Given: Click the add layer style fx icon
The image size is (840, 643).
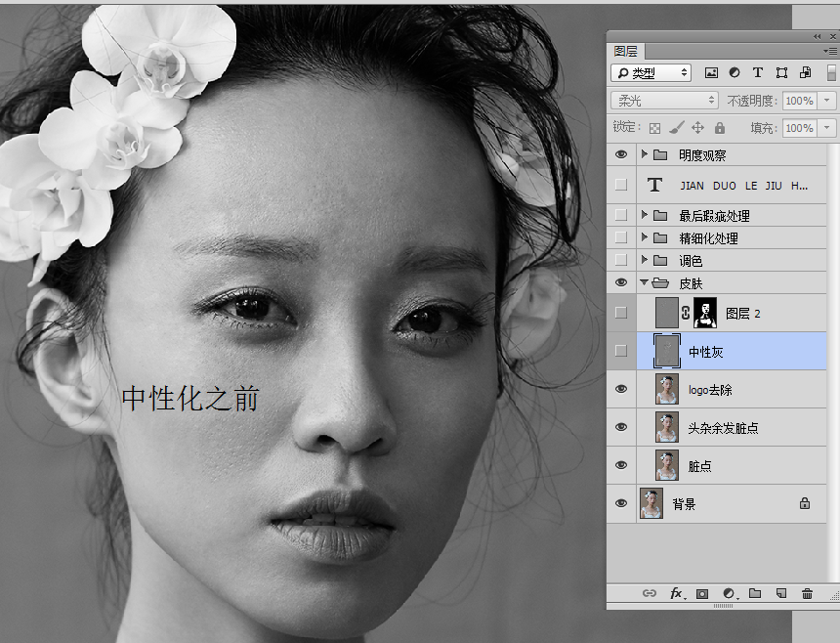Looking at the screenshot, I should 675,593.
